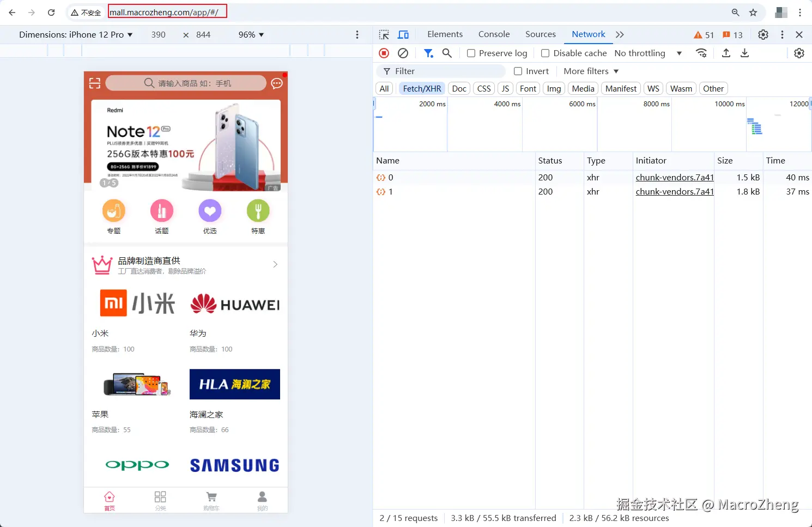The width and height of the screenshot is (812, 527).
Task: Stop recording network log
Action: coord(384,53)
